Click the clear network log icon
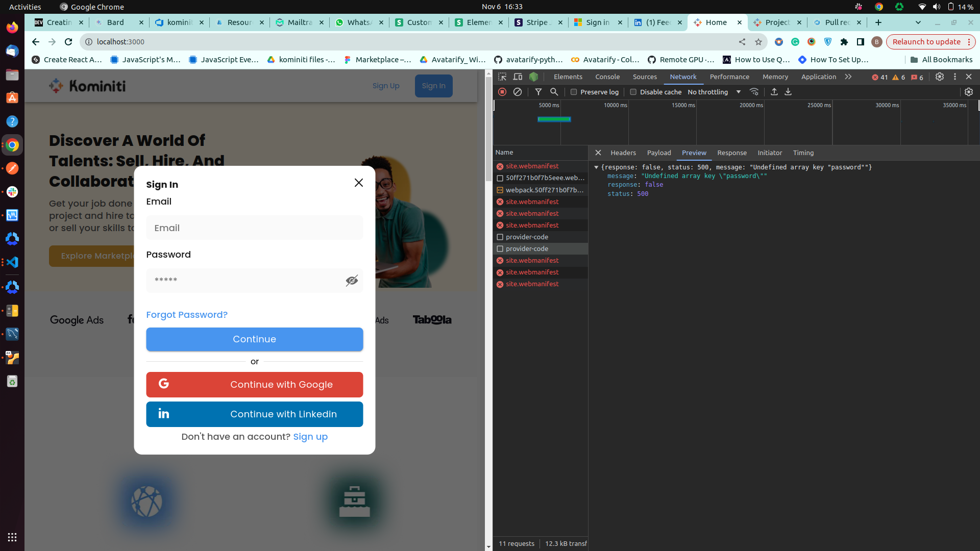The width and height of the screenshot is (980, 551). 518,92
